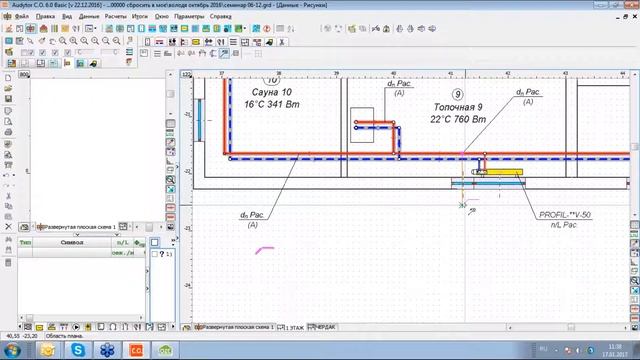This screenshot has width=640, height=360.
Task: Select the valve drawing tool icon
Action: 209,42
